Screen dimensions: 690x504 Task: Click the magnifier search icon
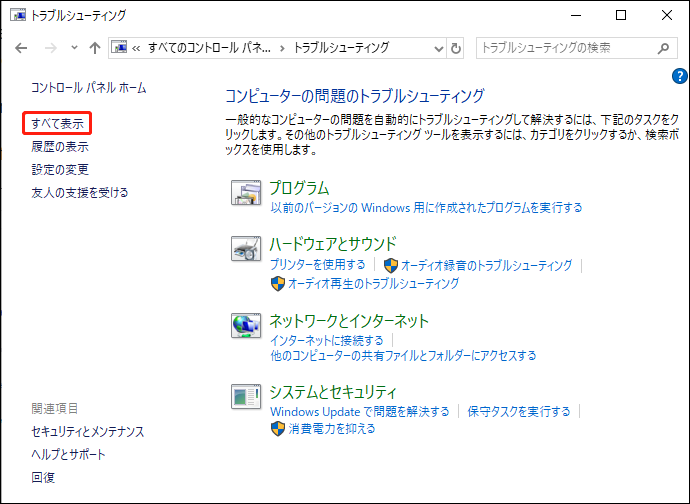coord(664,48)
